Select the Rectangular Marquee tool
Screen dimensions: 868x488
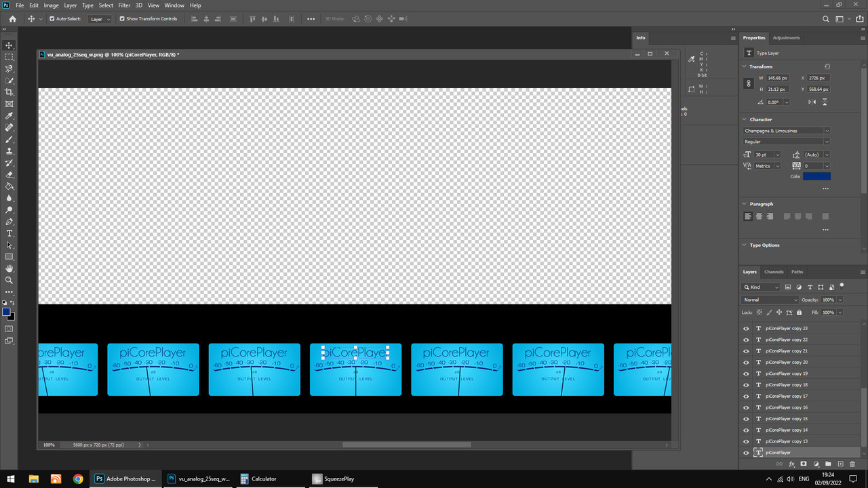[x=9, y=57]
